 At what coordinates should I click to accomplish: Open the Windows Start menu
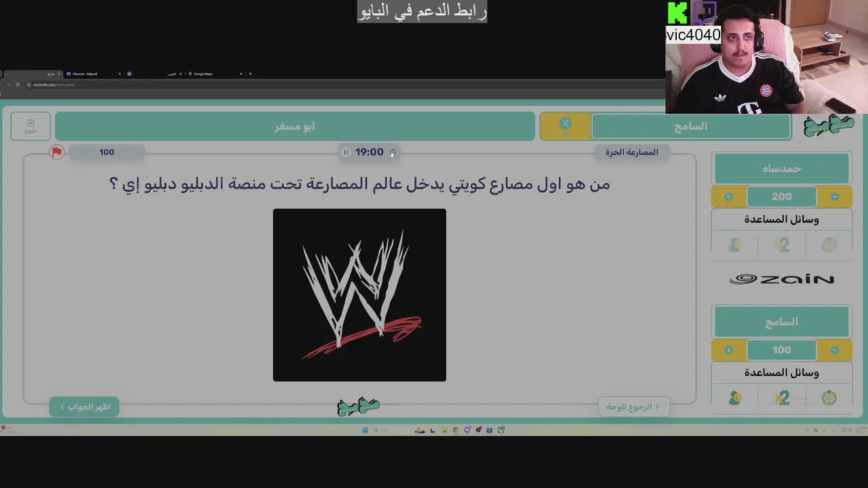pyautogui.click(x=365, y=430)
